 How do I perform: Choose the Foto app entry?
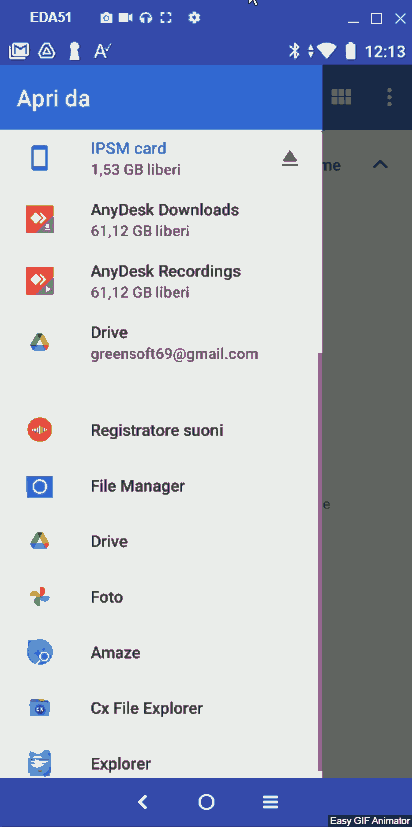161,598
